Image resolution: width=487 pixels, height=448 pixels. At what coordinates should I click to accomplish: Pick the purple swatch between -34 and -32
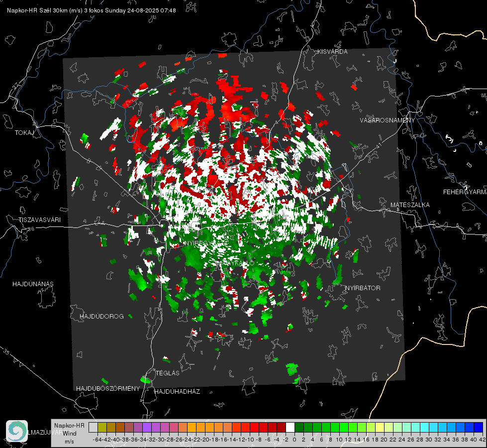pos(147,427)
